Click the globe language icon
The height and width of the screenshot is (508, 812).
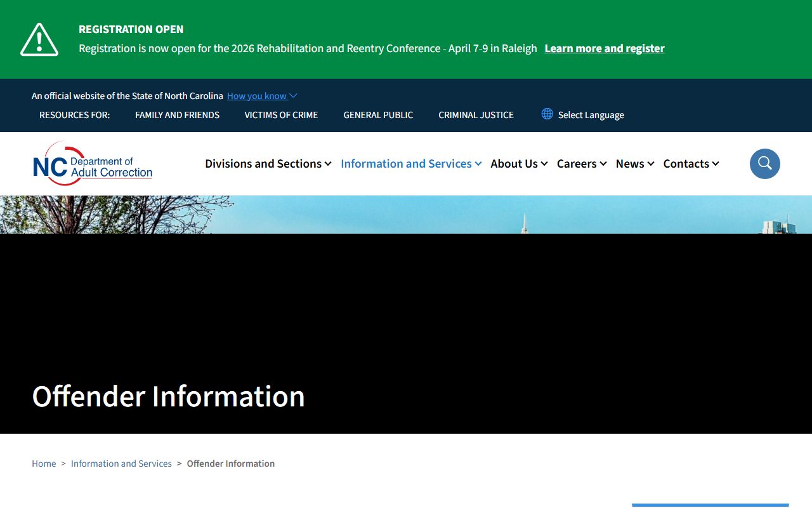click(x=547, y=114)
